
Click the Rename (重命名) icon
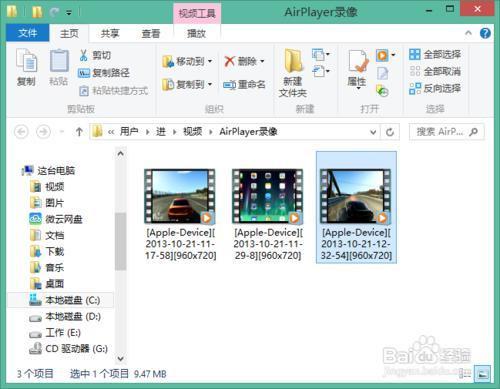(230, 85)
